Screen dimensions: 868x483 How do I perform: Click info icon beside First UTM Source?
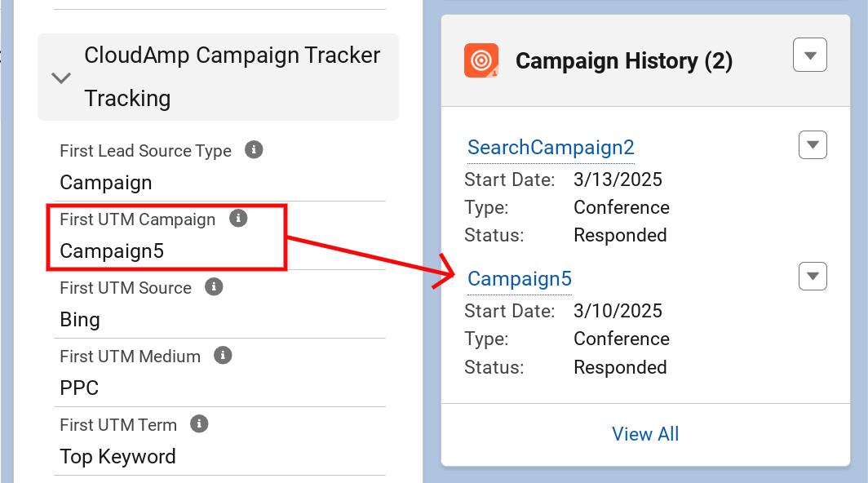214,287
